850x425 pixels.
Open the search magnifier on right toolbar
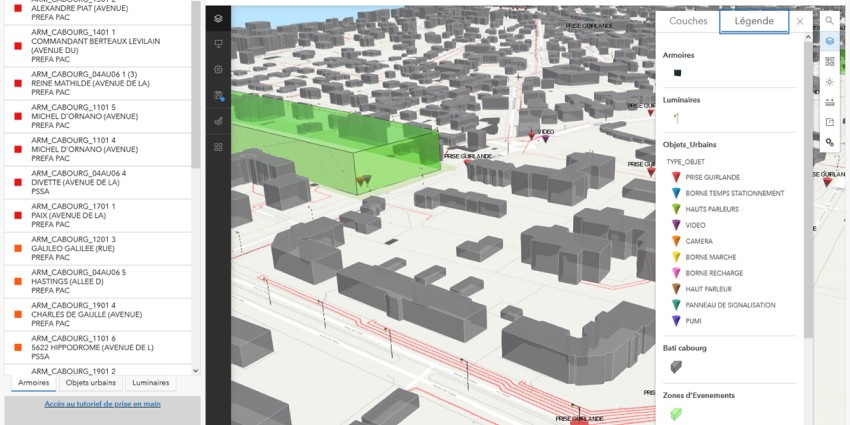[829, 21]
